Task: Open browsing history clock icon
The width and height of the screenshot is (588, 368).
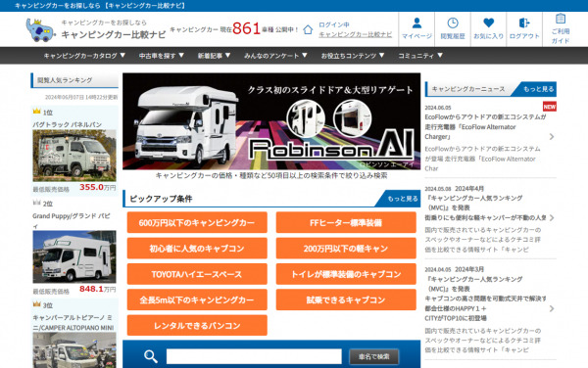Action: (453, 23)
